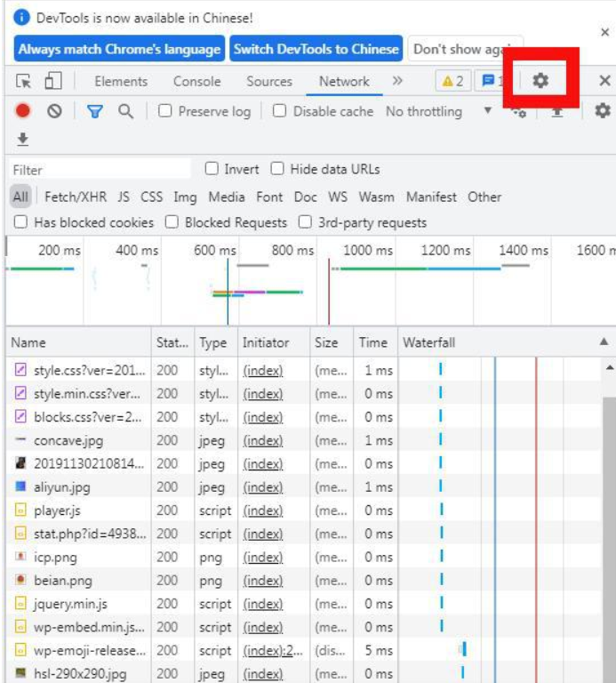This screenshot has width=616, height=683.
Task: Click the blocks.css stylesheet icon
Action: pos(20,416)
